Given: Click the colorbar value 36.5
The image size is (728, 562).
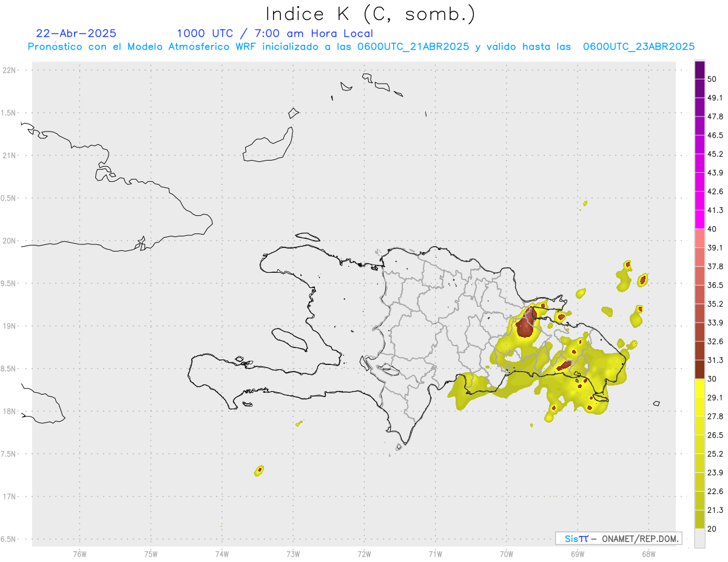Looking at the screenshot, I should click(715, 285).
